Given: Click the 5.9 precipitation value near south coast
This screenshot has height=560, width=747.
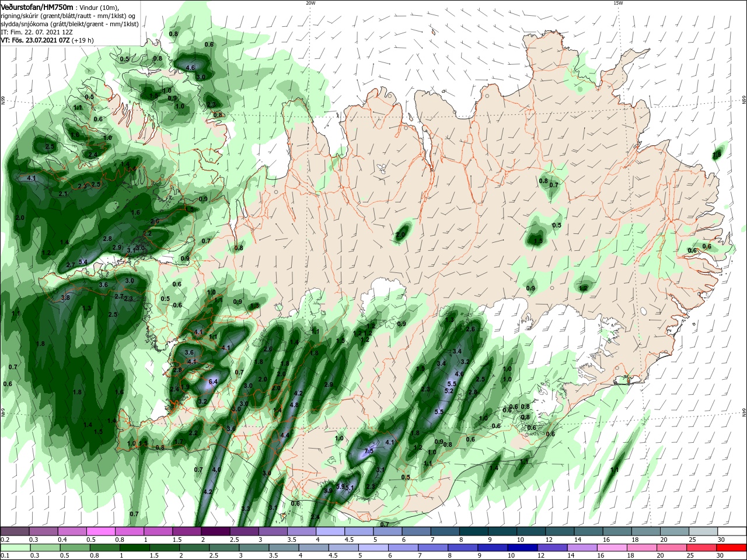Looking at the screenshot, I should point(341,487).
